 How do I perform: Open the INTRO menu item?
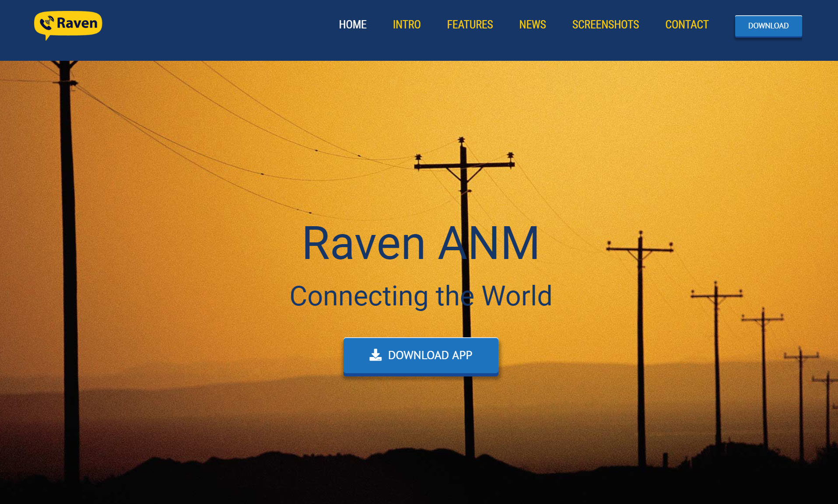pos(406,25)
